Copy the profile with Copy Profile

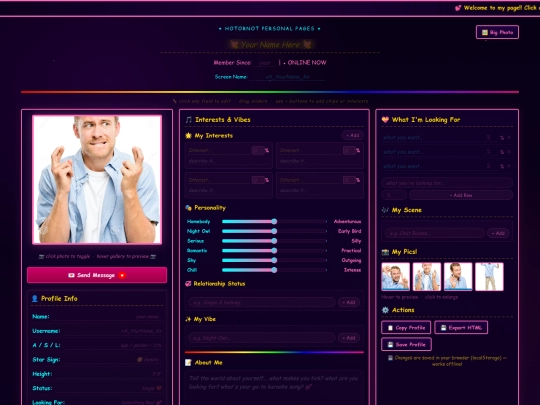pos(406,328)
